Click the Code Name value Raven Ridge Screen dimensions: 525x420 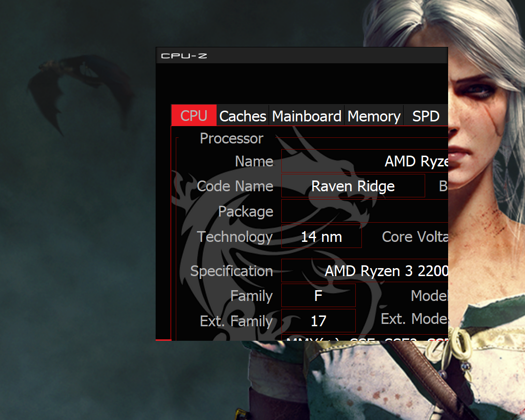coord(353,186)
